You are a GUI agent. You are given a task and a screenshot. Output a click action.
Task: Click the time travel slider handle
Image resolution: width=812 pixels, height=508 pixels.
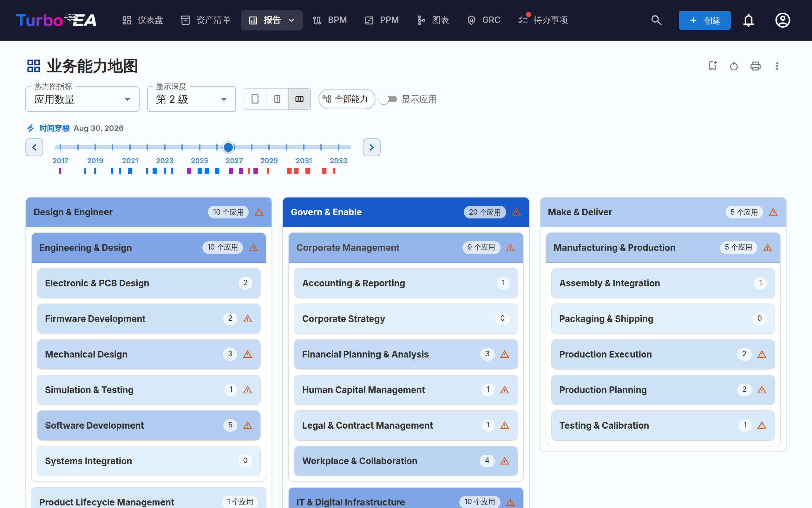coord(228,147)
